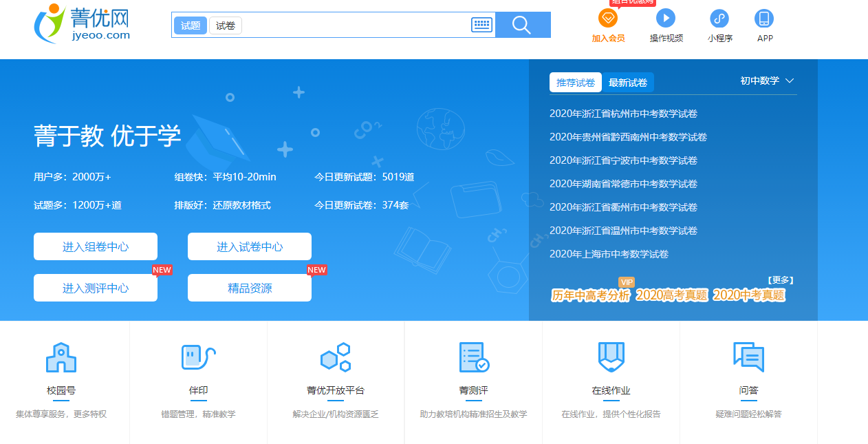Open the 问答 Q&A icon
Screen dimensions: 868x444
(x=748, y=357)
